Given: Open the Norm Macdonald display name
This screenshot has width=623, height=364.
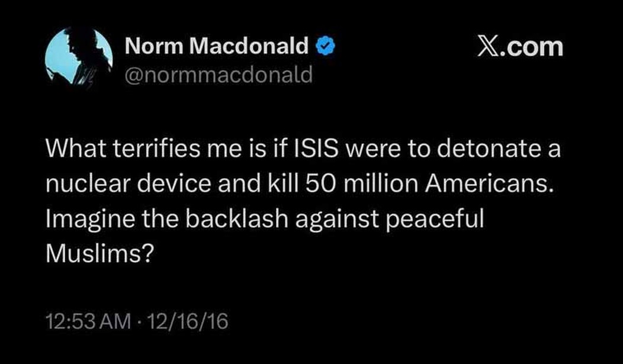Looking at the screenshot, I should point(217,46).
